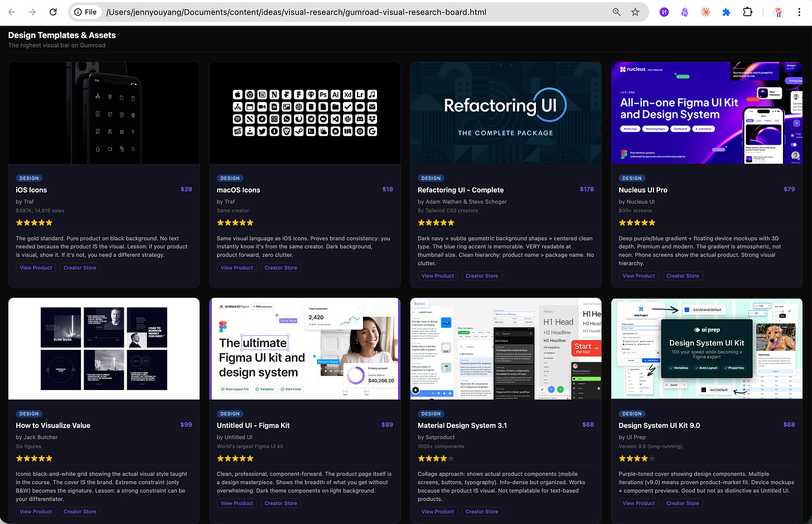Click "World's largest Figma UI kit" subtitle

click(x=250, y=446)
